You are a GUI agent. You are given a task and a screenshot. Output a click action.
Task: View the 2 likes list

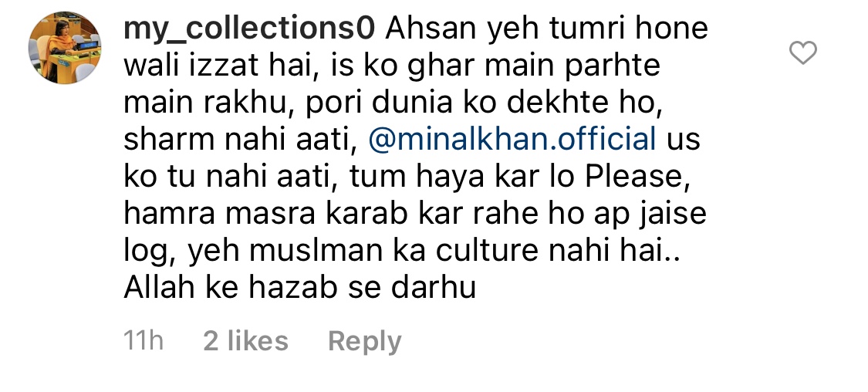(x=246, y=341)
